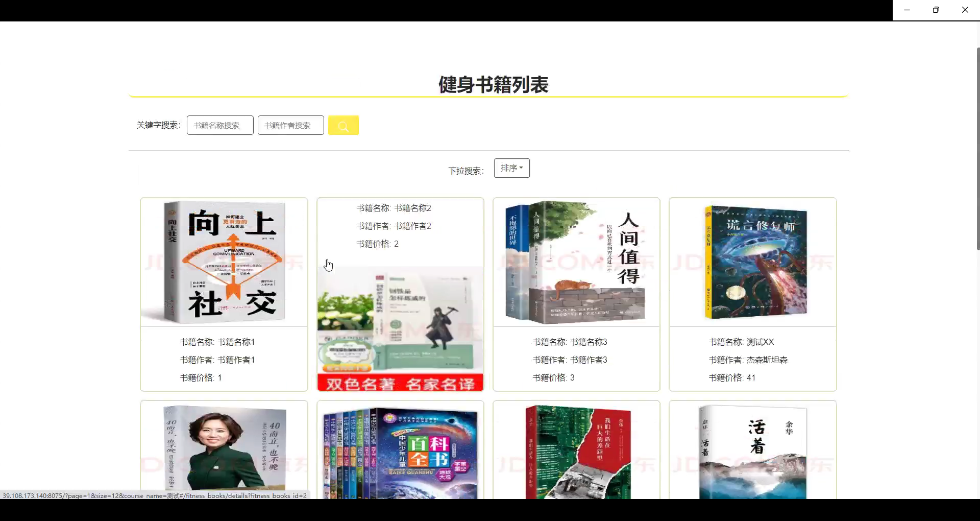Close the window
This screenshot has width=980, height=521.
(x=965, y=10)
